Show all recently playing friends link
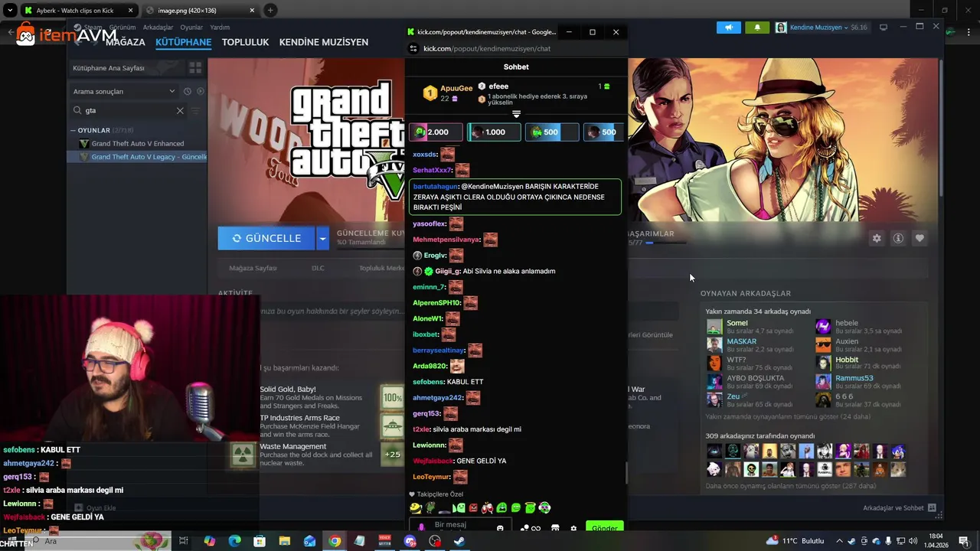This screenshot has height=551, width=980. (x=788, y=417)
